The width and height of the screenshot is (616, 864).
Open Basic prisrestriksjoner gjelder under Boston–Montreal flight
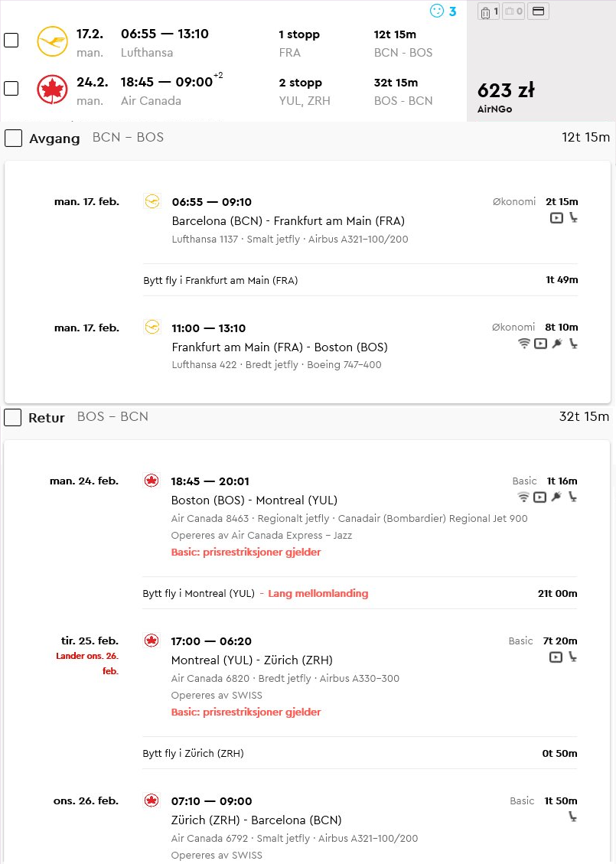[x=246, y=552]
